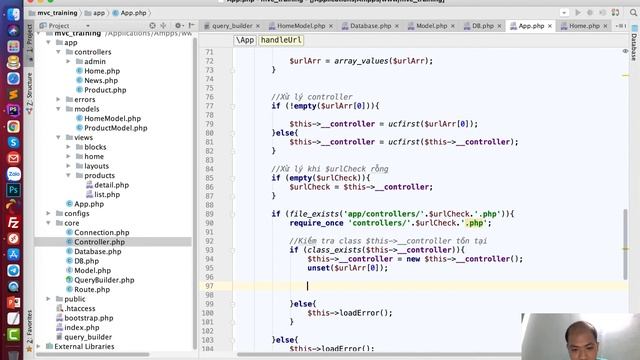
Task: Close the Database.php tab
Action: [397, 26]
